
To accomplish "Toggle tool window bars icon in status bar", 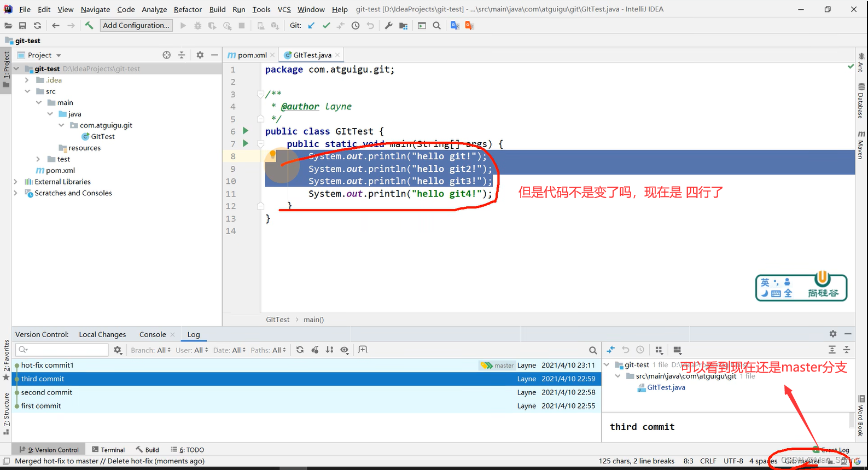I will [6, 461].
